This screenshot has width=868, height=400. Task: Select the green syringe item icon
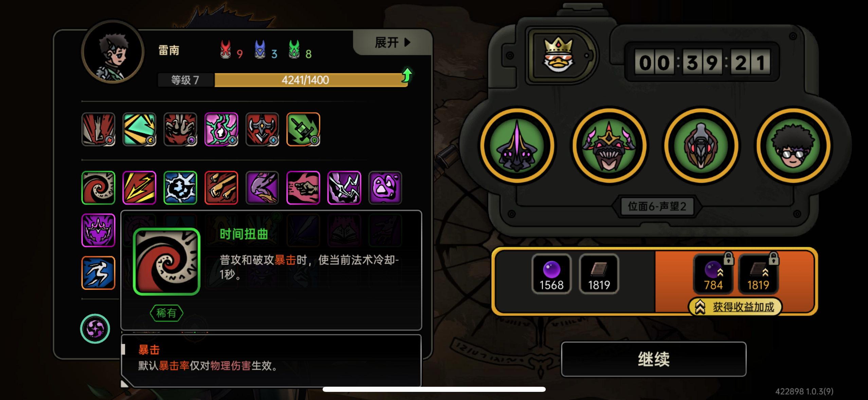(303, 129)
